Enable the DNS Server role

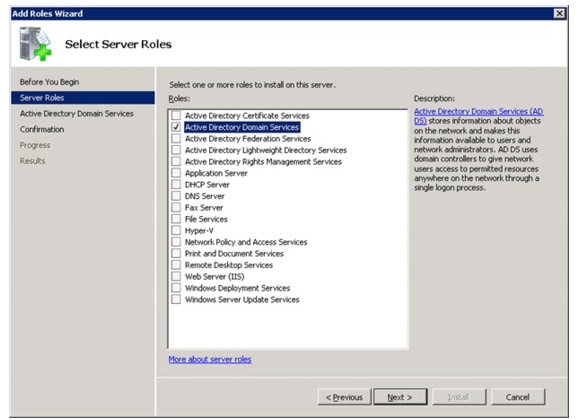[176, 196]
